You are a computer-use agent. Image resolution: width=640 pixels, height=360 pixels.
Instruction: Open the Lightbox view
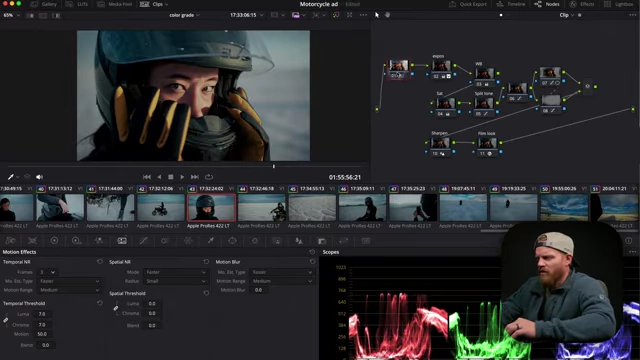618,4
